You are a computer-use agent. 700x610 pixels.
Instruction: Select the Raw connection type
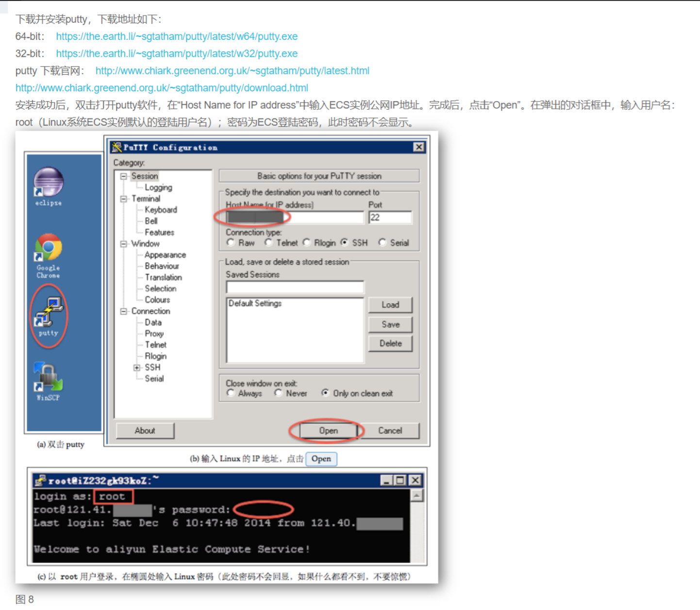point(231,242)
